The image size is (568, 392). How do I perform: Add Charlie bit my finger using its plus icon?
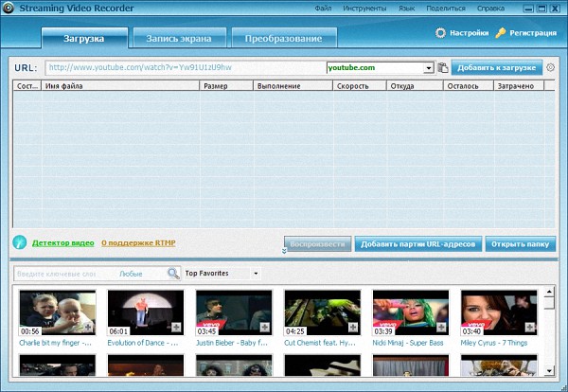[88, 328]
